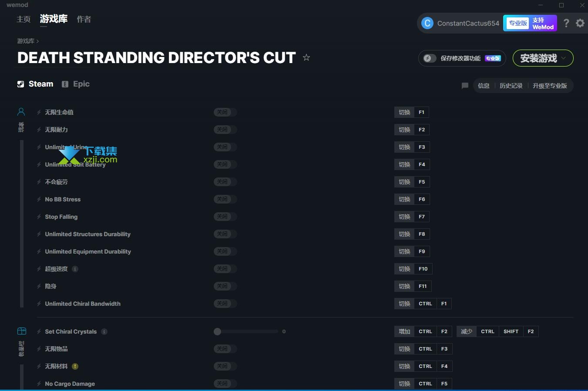588x391 pixels.
Task: Click the help question mark icon
Action: pyautogui.click(x=566, y=23)
